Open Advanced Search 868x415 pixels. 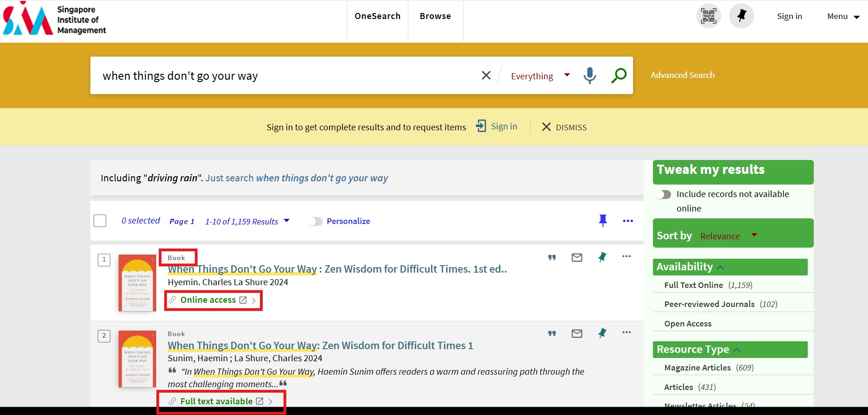tap(683, 75)
